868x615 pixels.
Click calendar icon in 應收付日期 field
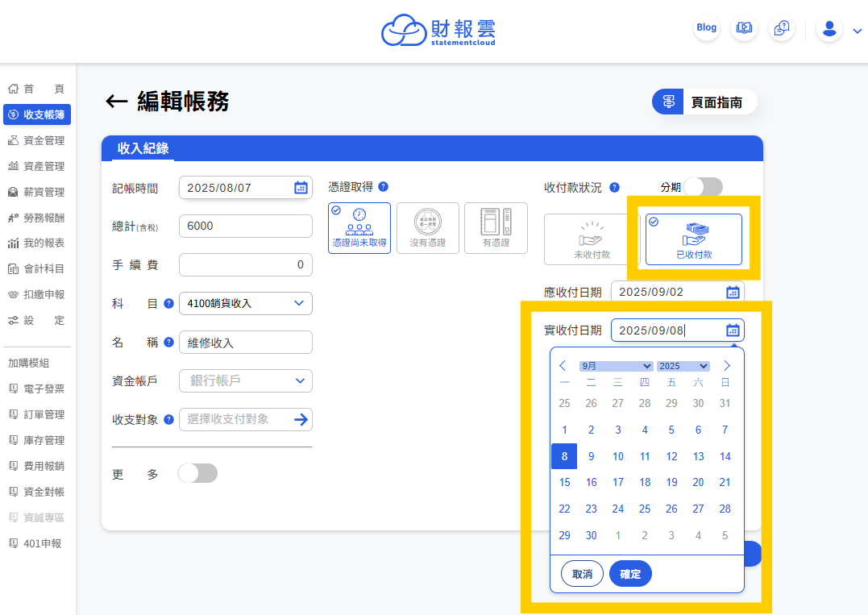tap(733, 292)
